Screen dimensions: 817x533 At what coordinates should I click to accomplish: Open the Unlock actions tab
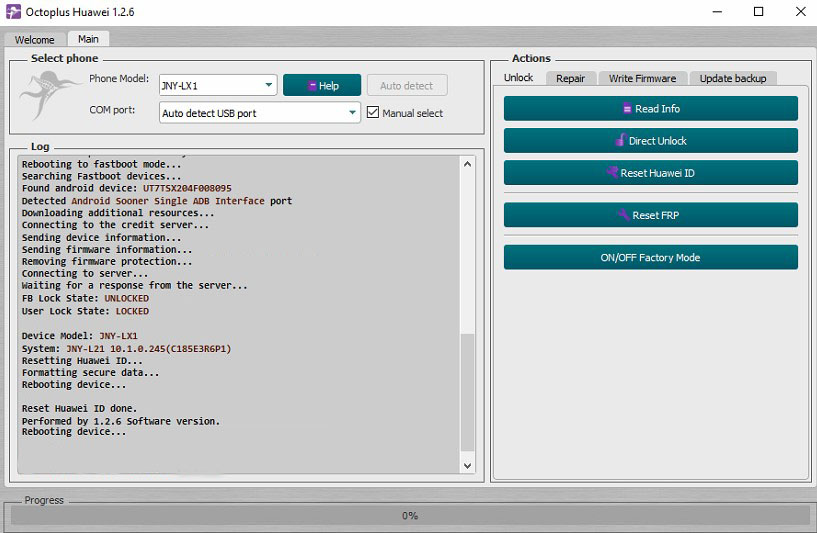pos(518,78)
